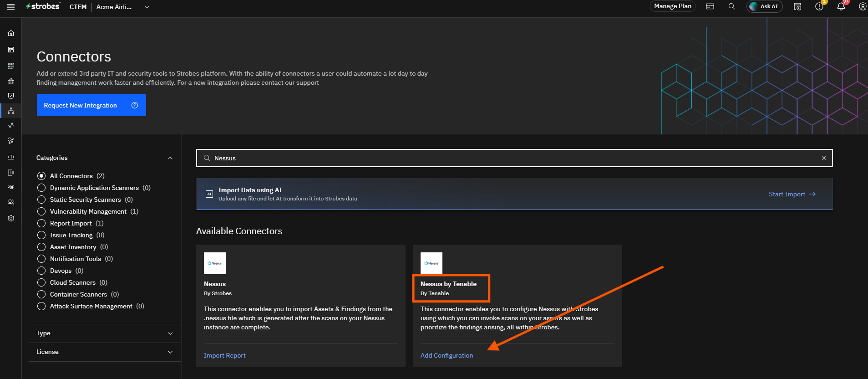Expand the License filter section
Screen dimensions: 868x379
(x=105, y=352)
